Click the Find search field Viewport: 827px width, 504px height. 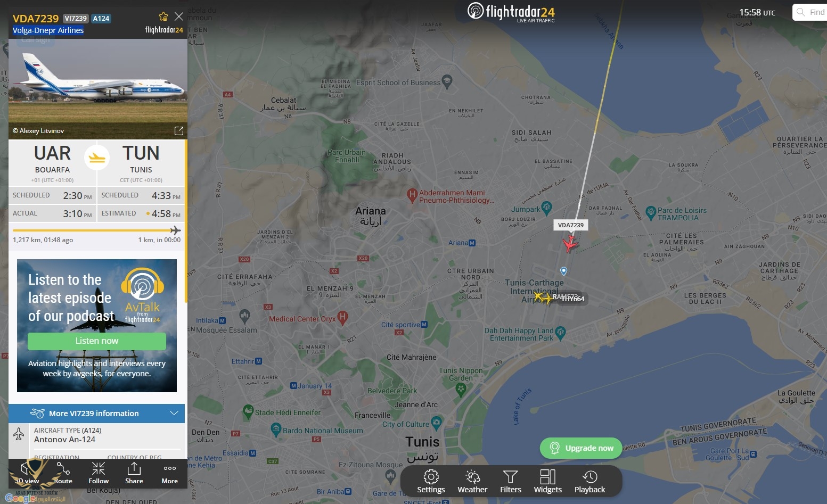[810, 12]
